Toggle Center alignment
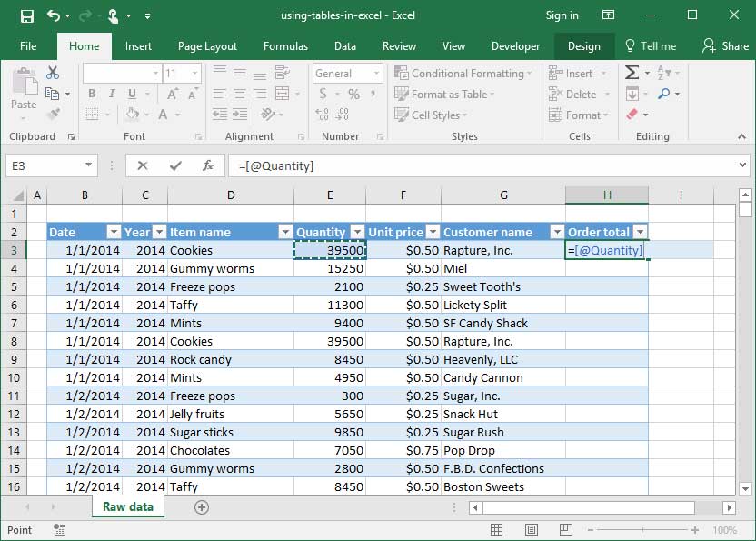 pos(240,94)
